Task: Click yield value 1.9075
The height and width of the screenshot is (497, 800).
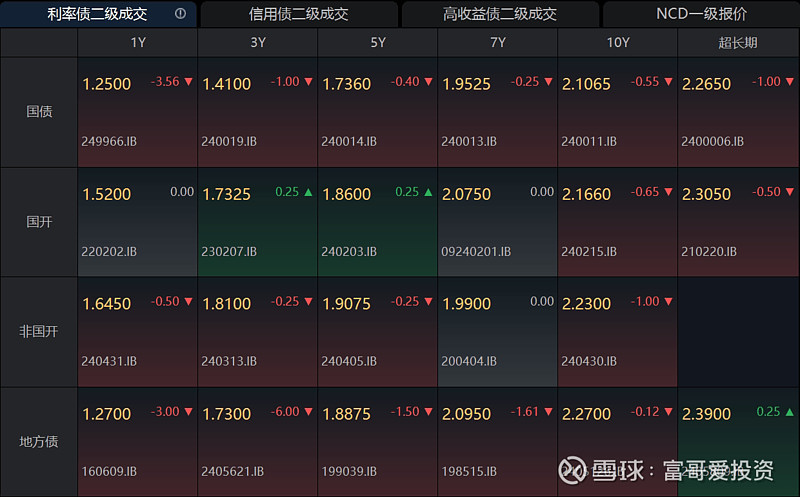Action: [x=346, y=304]
